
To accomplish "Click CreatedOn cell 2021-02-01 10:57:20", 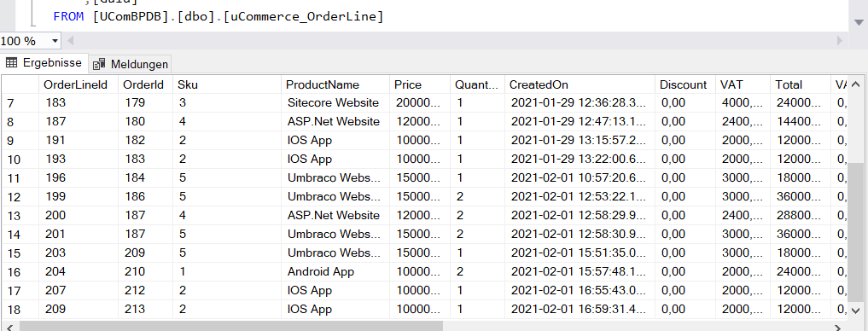I will [x=580, y=178].
